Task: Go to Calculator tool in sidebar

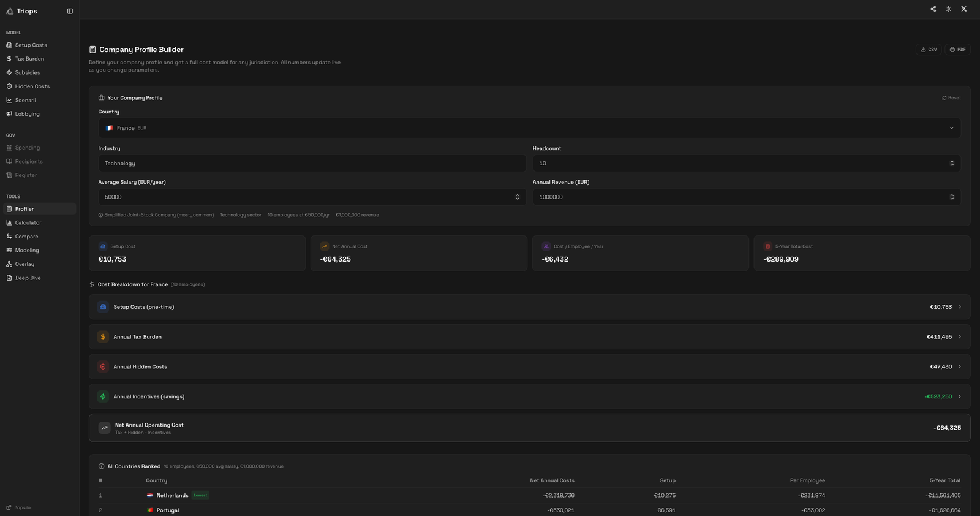Action: click(x=28, y=223)
